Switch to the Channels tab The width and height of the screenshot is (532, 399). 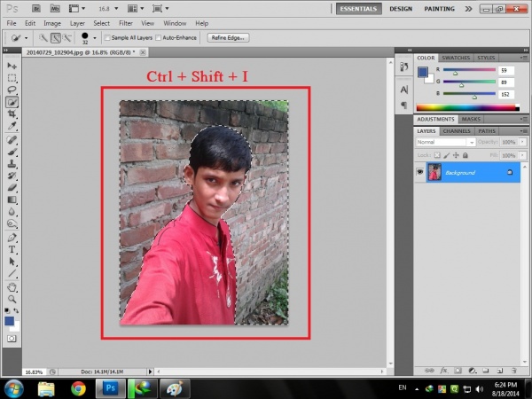[457, 131]
